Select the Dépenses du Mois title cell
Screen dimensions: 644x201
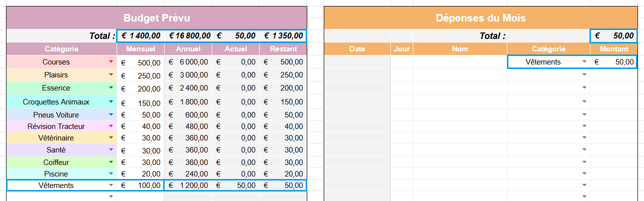[x=480, y=18]
